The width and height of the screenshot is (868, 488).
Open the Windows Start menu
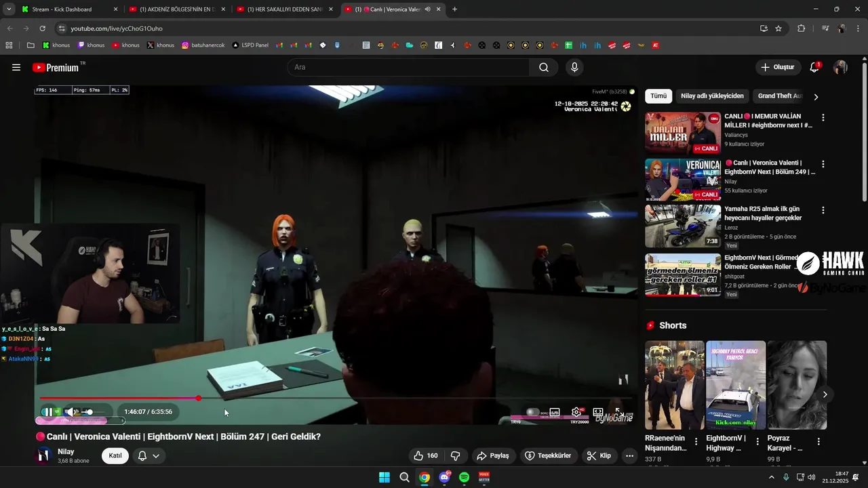point(384,477)
